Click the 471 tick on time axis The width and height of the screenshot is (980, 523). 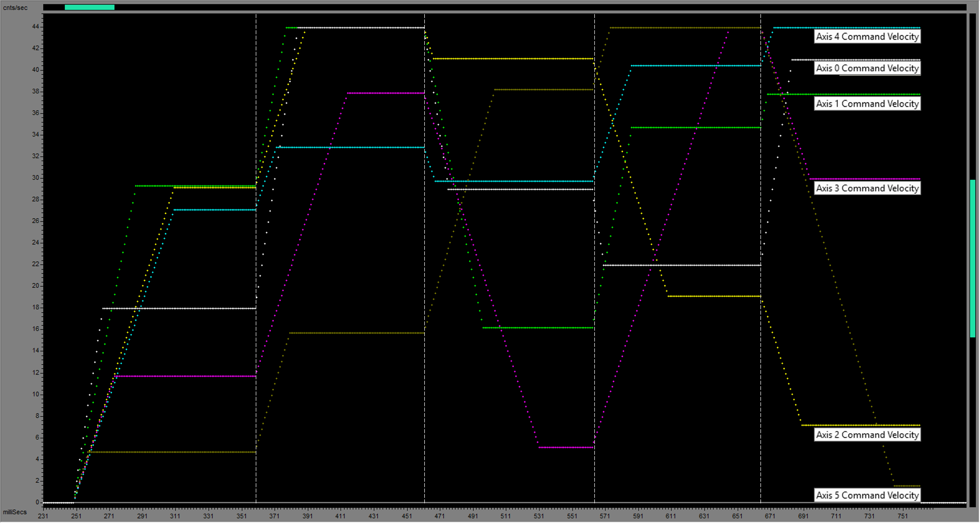coord(440,516)
